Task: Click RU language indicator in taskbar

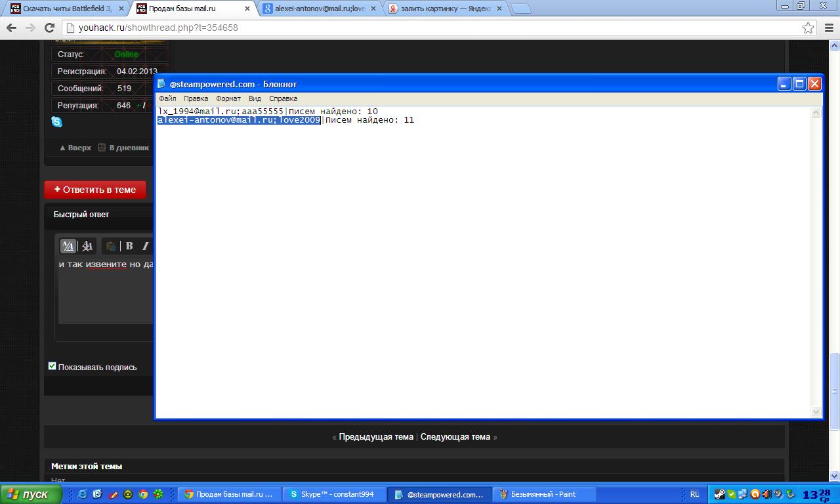Action: [x=694, y=494]
